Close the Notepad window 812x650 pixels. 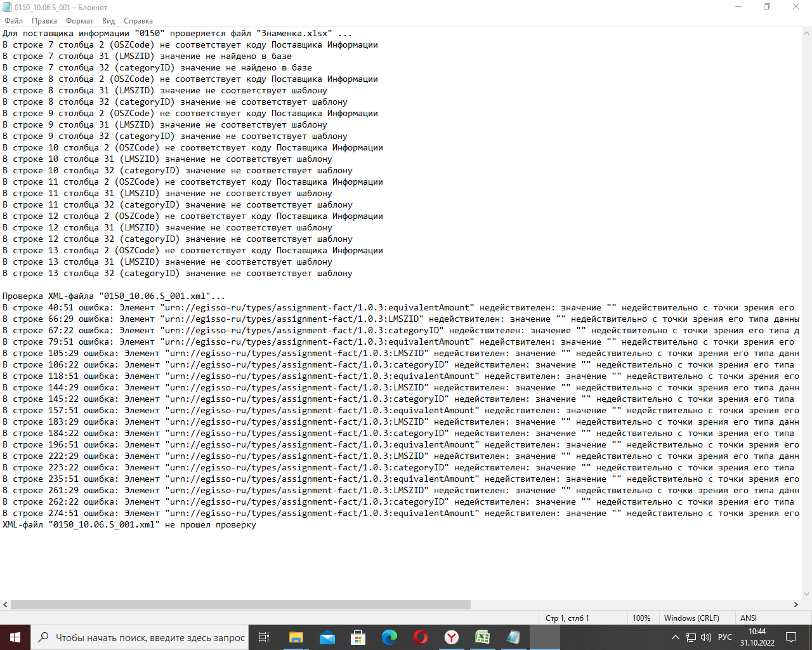click(x=796, y=7)
